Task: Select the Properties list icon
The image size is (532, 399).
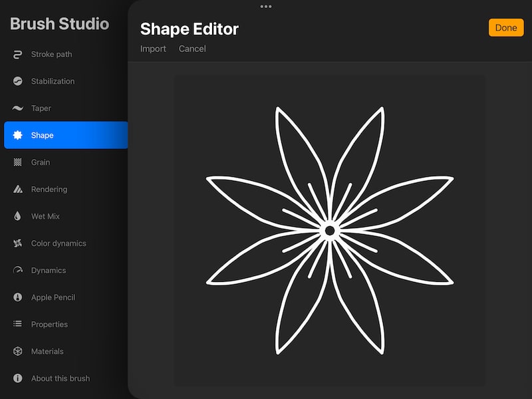Action: coord(16,324)
